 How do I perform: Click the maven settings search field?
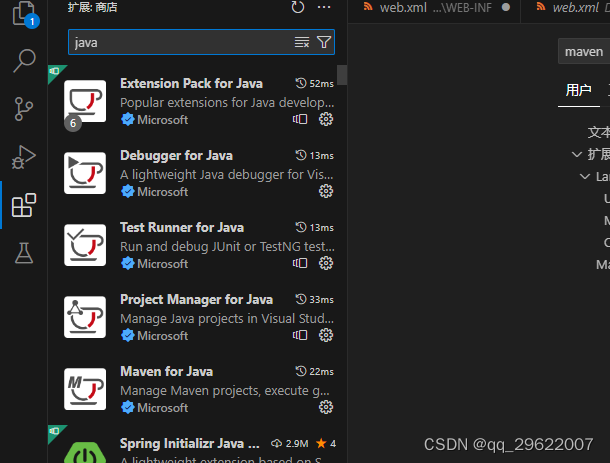(x=584, y=51)
